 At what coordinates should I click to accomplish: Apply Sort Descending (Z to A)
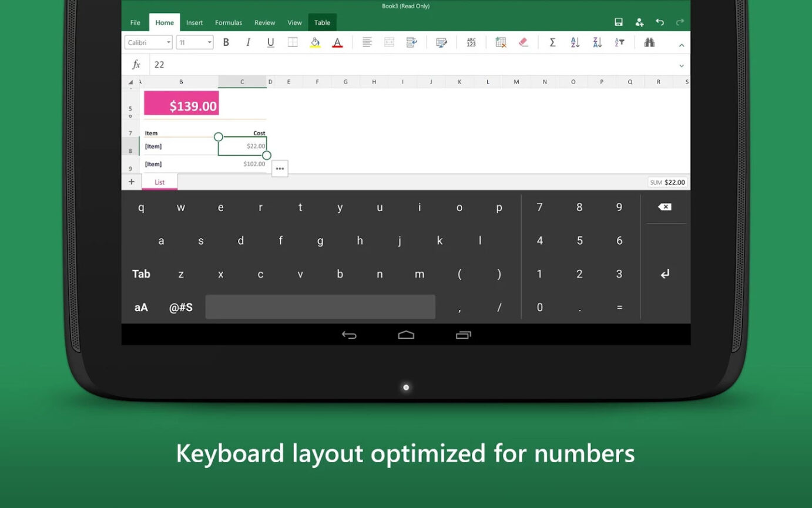[x=596, y=42]
